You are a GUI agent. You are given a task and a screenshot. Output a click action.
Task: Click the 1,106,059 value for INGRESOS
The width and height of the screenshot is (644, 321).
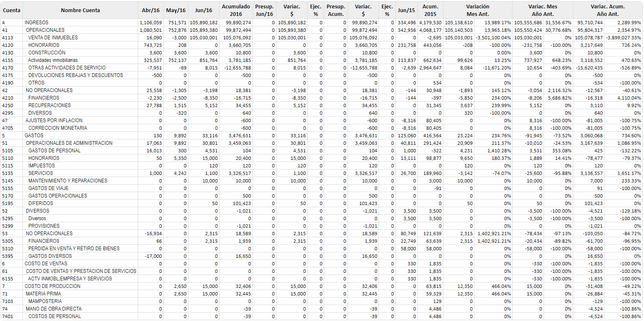(x=151, y=23)
